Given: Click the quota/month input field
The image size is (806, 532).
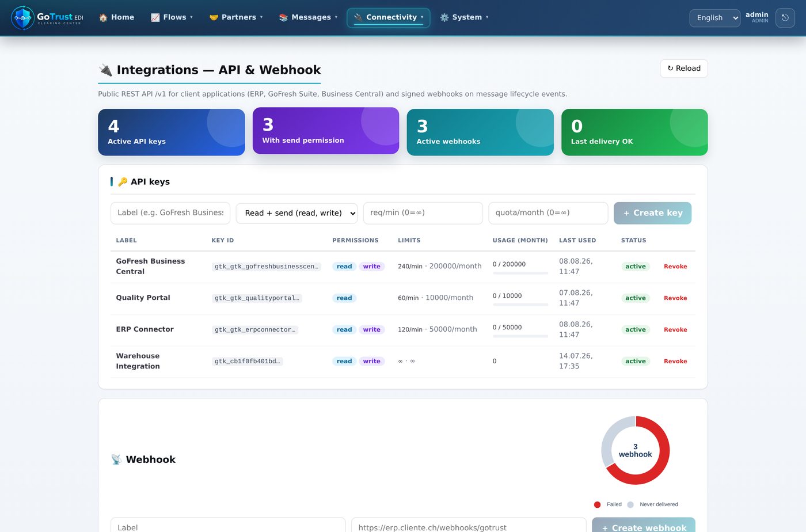Looking at the screenshot, I should point(548,213).
